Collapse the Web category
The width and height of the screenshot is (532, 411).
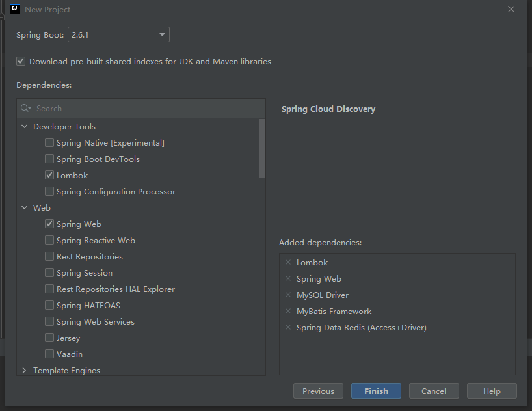[x=25, y=207]
